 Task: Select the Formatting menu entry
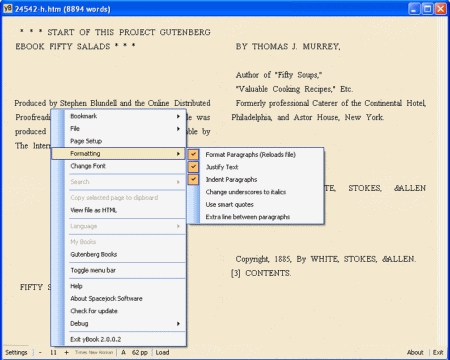pyautogui.click(x=118, y=153)
